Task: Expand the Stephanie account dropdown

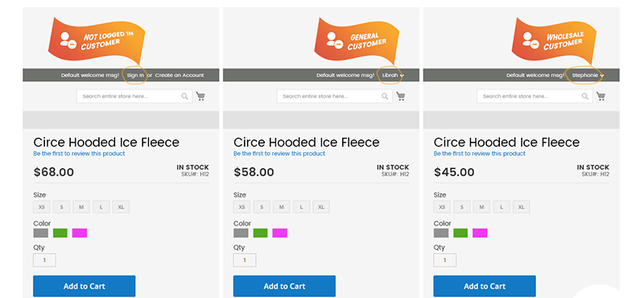Action: pyautogui.click(x=588, y=75)
